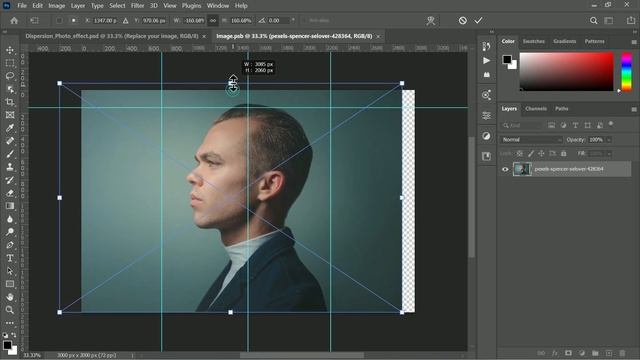Open the File menu
The width and height of the screenshot is (640, 360).
click(22, 6)
